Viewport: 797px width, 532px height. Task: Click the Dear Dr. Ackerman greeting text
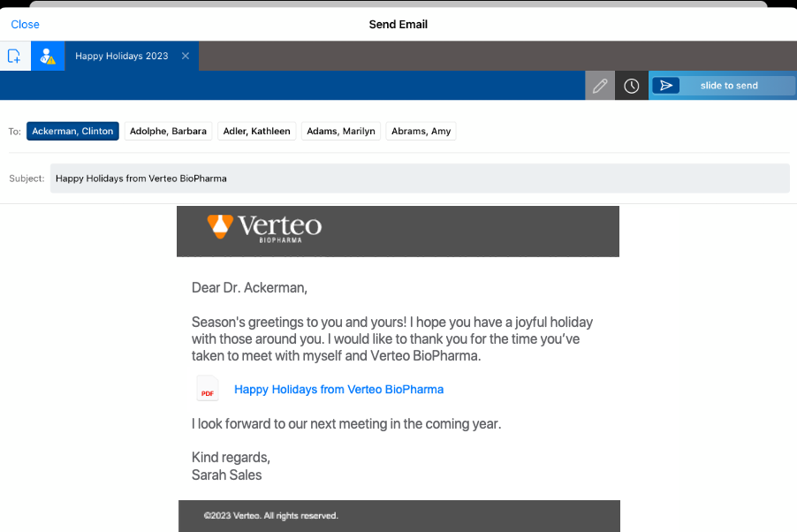tap(249, 287)
